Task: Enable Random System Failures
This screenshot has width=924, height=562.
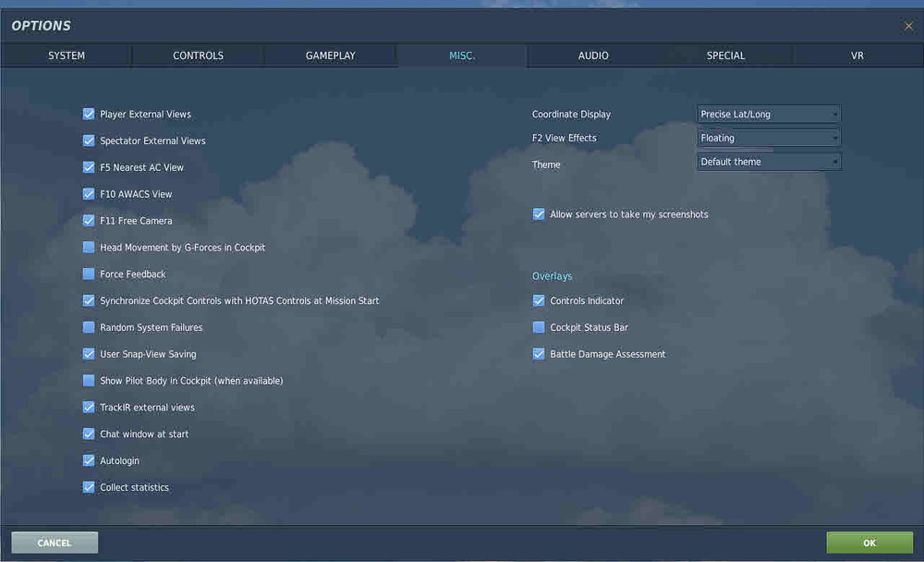Action: tap(89, 326)
